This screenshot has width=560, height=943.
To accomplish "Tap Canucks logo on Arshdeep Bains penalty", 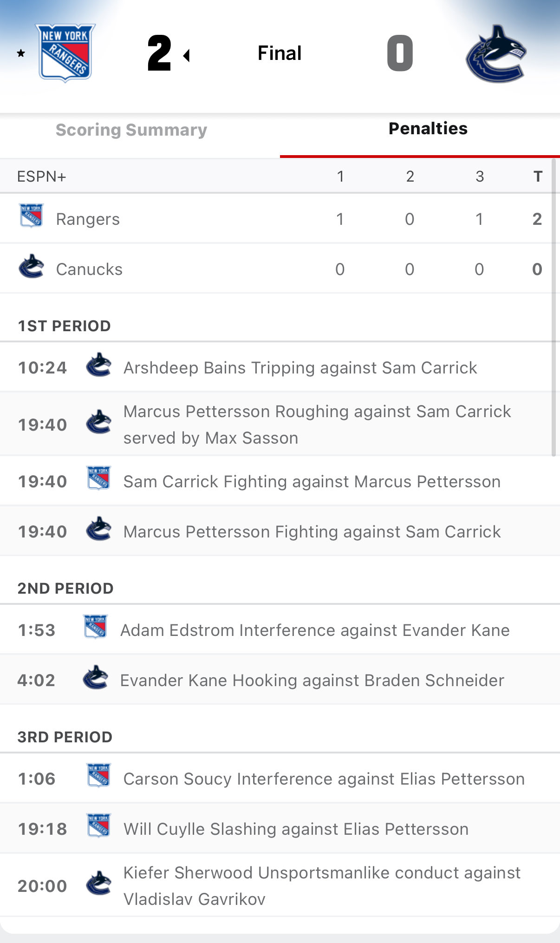I will tap(98, 365).
